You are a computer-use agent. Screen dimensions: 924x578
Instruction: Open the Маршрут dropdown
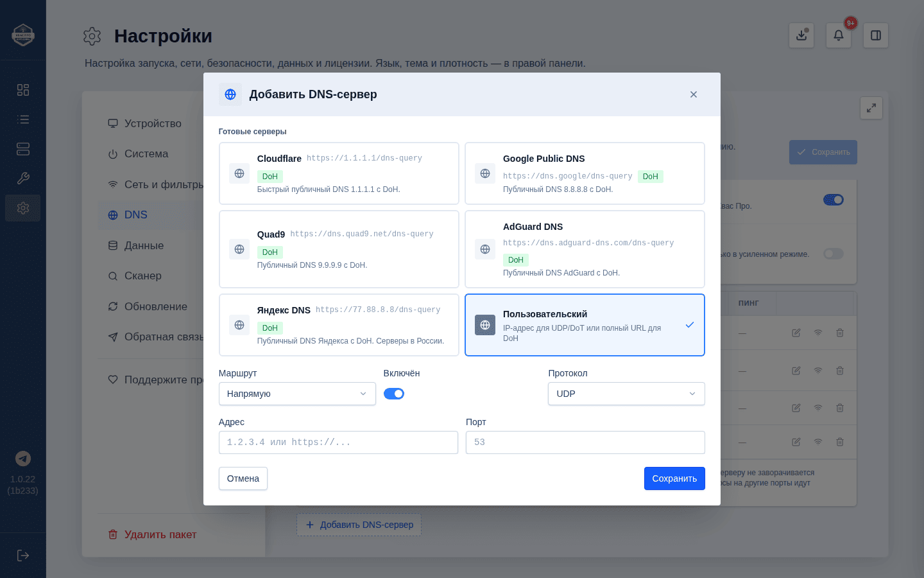pyautogui.click(x=297, y=394)
